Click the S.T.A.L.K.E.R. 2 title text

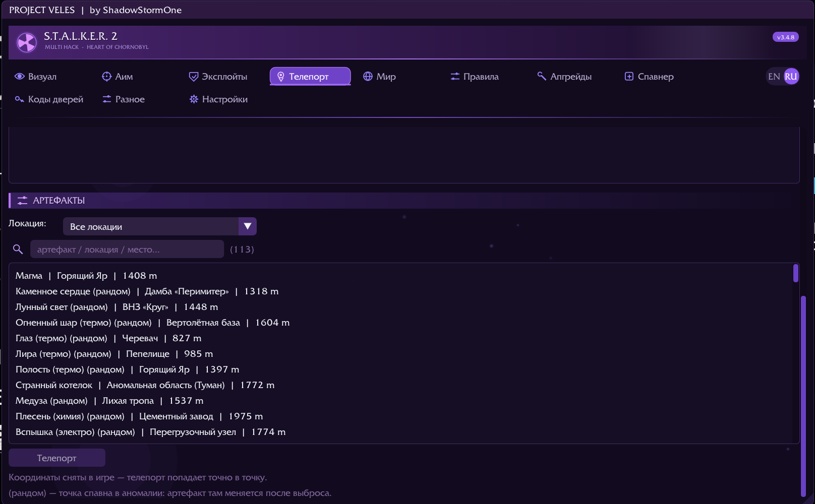click(x=81, y=36)
